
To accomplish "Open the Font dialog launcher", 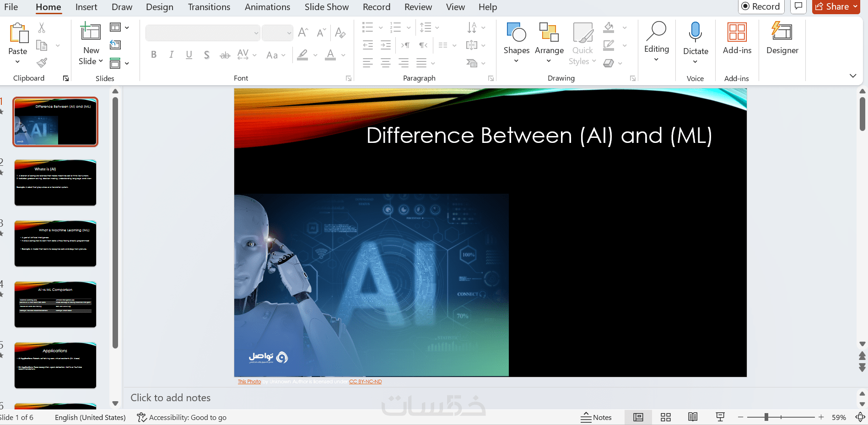I will pyautogui.click(x=349, y=78).
